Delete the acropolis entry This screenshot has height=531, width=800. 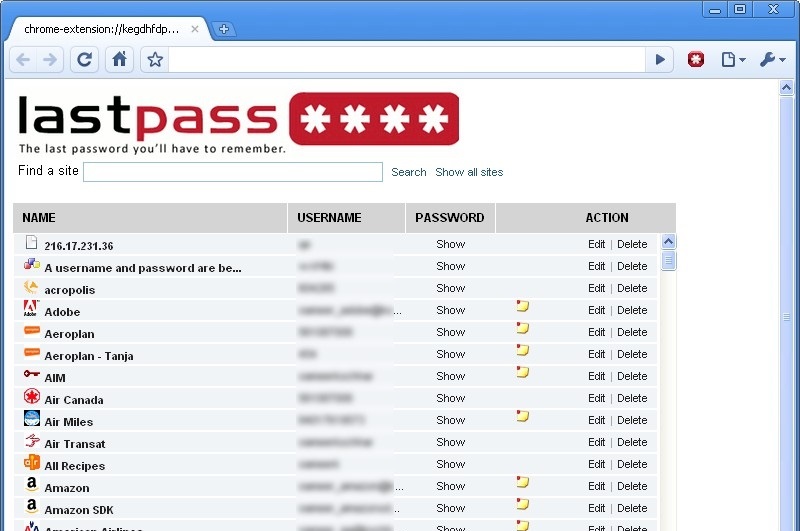[632, 288]
